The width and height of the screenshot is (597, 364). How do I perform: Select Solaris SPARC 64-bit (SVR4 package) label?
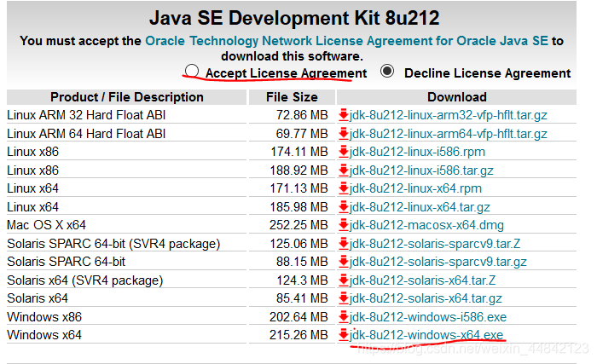[113, 244]
